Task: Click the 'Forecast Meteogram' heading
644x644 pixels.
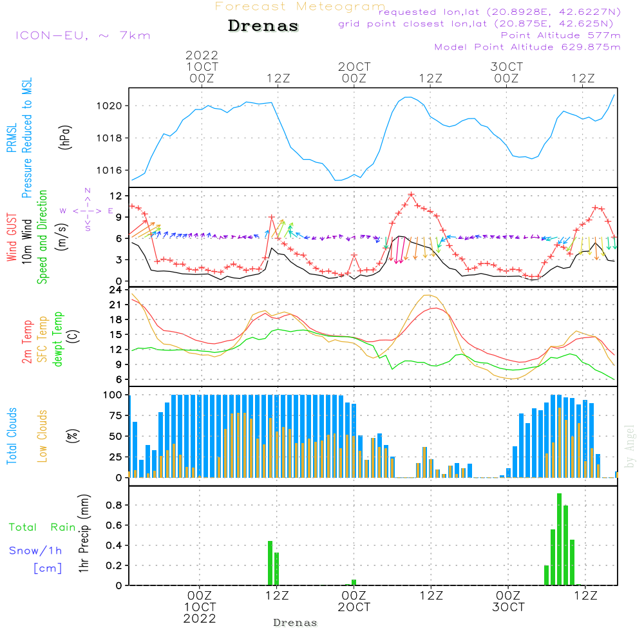Action: [x=300, y=6]
